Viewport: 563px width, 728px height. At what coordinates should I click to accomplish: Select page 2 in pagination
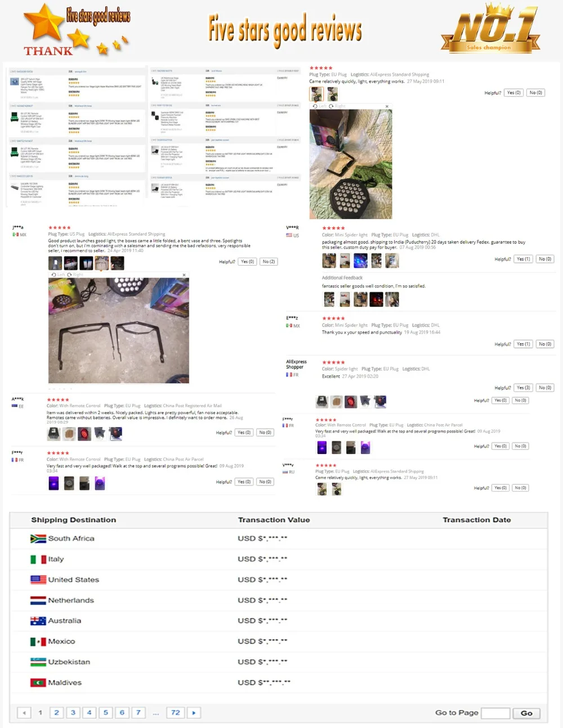click(x=56, y=713)
